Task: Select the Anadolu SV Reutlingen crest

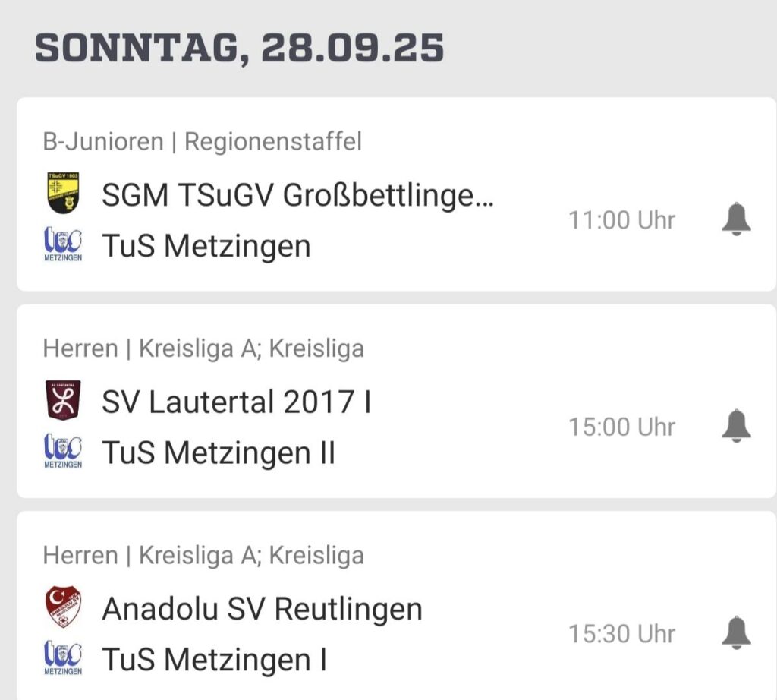Action: click(63, 607)
